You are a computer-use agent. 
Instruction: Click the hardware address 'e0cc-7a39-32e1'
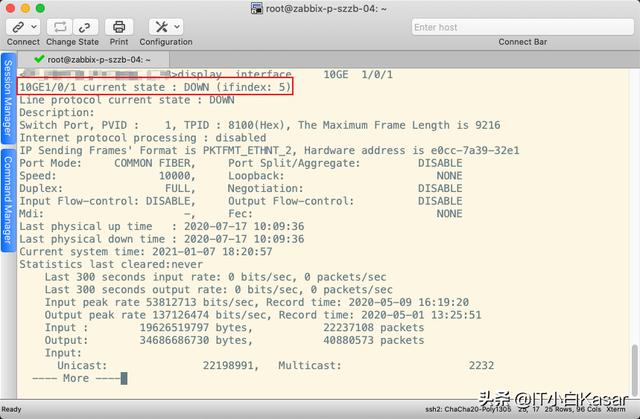475,151
